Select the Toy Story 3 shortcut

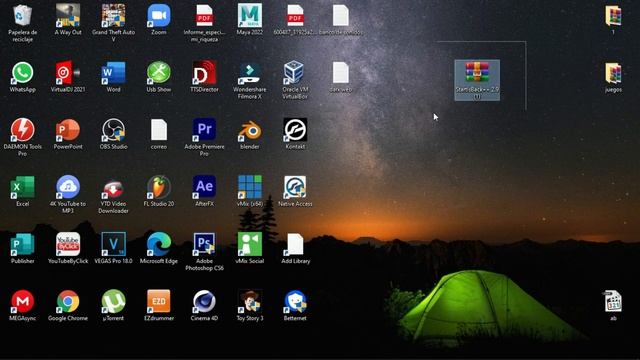250,301
